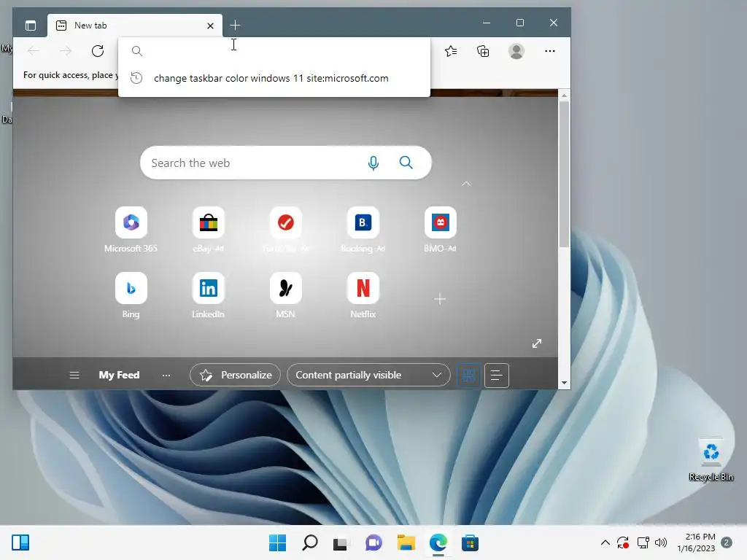Select the taskbar color search history suggestion
Viewport: 747px width, 560px height.
coord(274,78)
